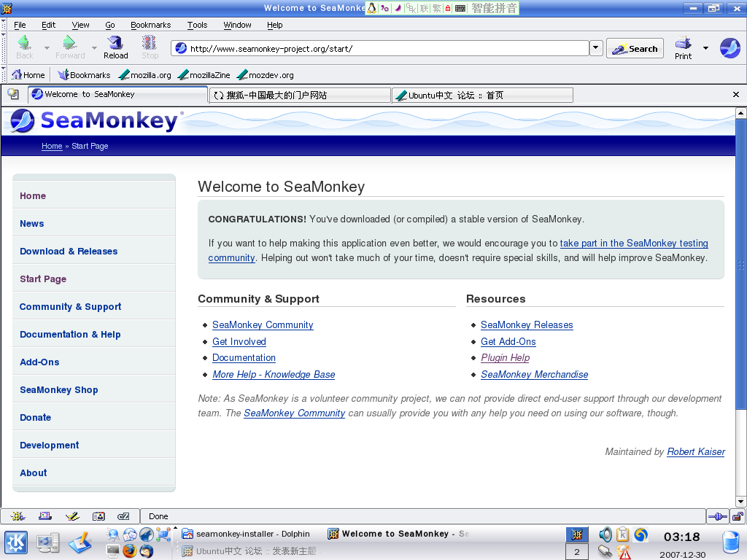Click the scrollbar down arrow
Screen dimensions: 747x560
(740, 502)
